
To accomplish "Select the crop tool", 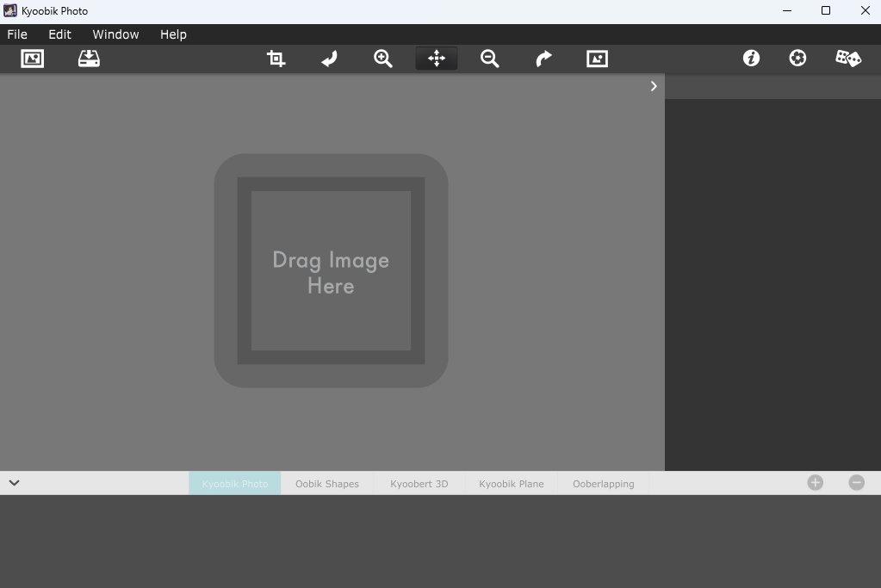I will [x=276, y=59].
